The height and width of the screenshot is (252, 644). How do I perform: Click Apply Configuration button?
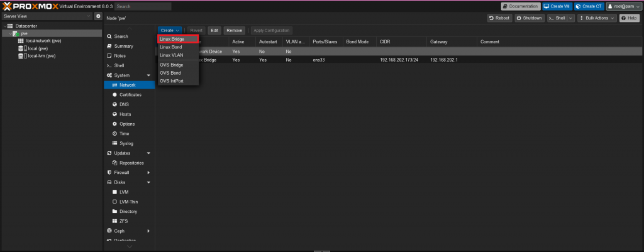point(272,30)
